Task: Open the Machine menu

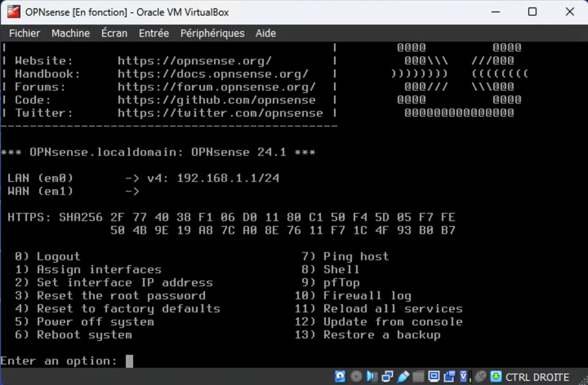Action: 71,33
